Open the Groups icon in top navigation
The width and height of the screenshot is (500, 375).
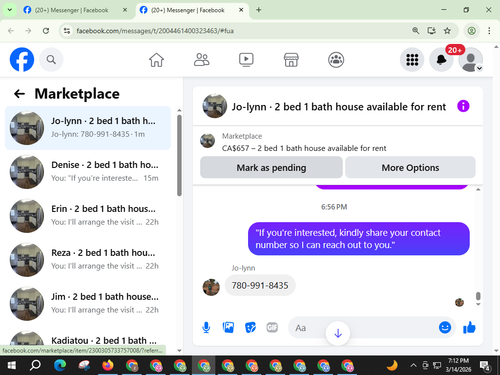point(336,60)
